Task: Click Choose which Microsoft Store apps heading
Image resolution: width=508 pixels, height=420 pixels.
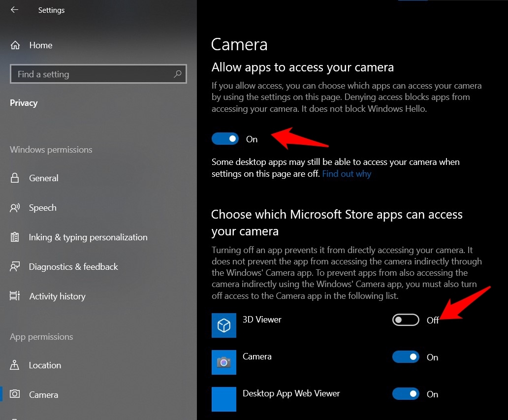Action: click(x=337, y=223)
